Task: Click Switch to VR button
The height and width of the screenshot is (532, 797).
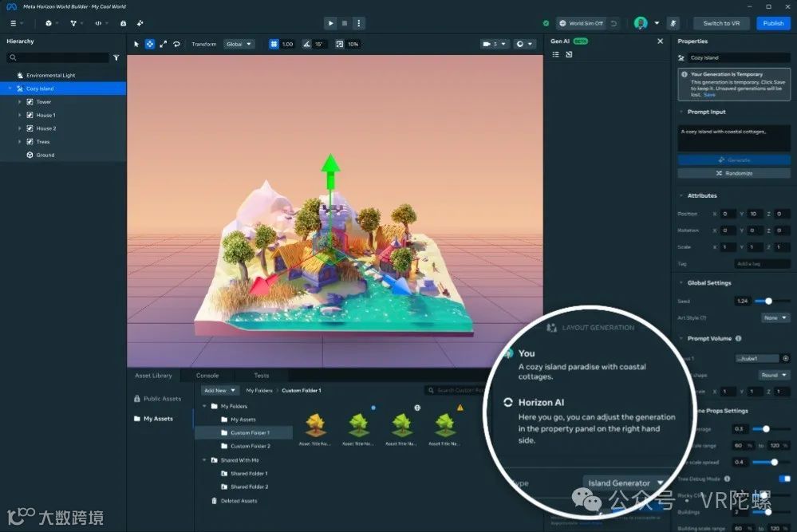Action: (721, 23)
